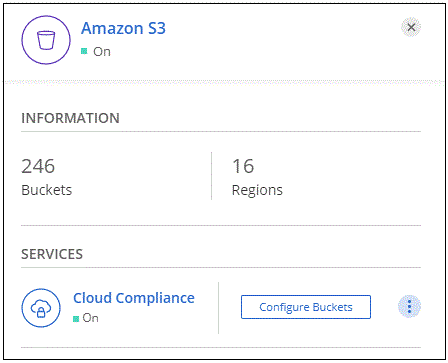Open the three-dot menu for Cloud Compliance
Image resolution: width=448 pixels, height=363 pixels.
tap(409, 306)
